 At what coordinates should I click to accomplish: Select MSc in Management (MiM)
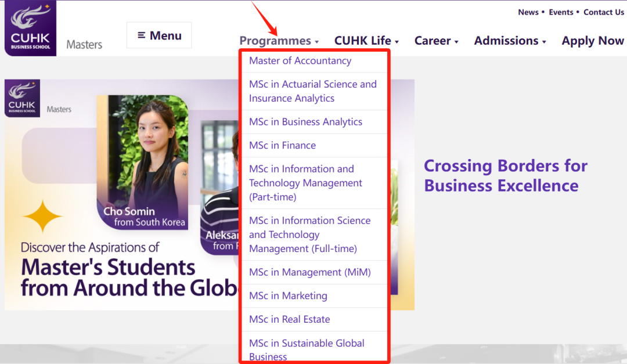(x=315, y=272)
